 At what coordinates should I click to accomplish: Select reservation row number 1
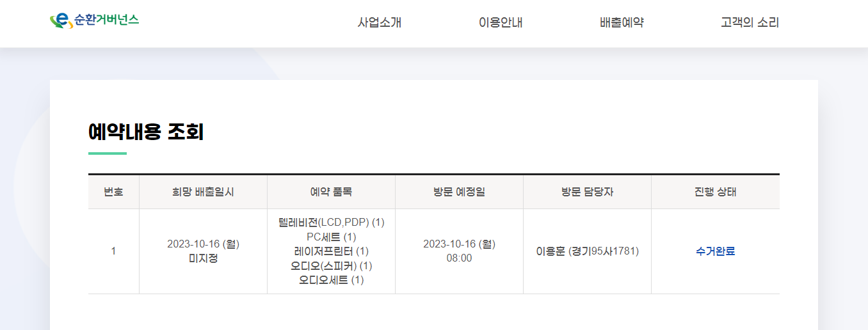[113, 251]
